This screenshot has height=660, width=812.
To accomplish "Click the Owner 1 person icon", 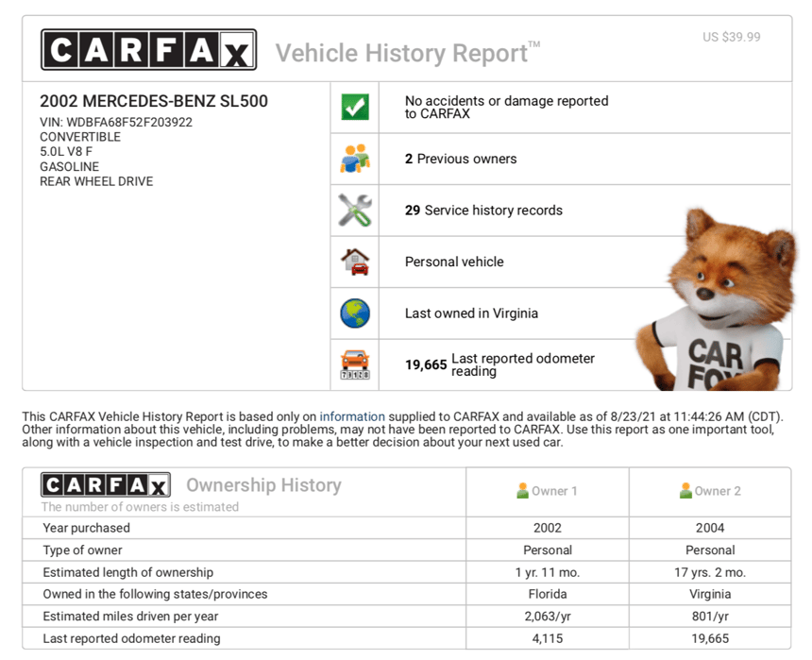I will tap(522, 491).
